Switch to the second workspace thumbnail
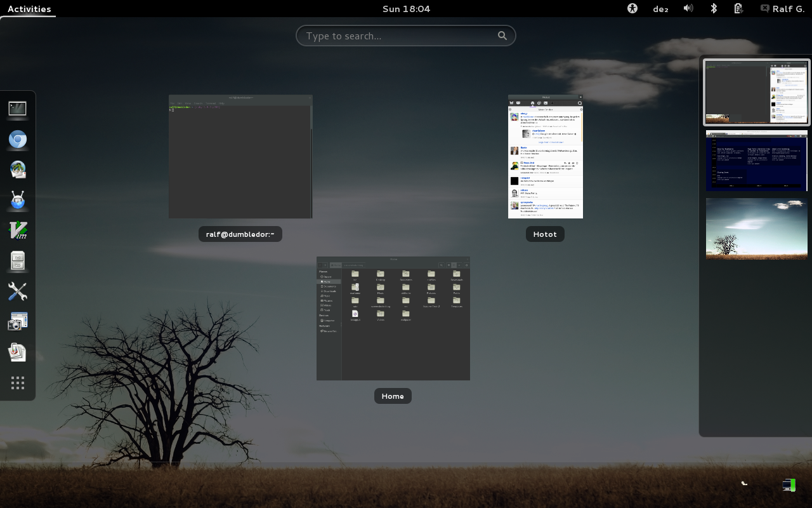This screenshot has height=508, width=812. point(757,161)
